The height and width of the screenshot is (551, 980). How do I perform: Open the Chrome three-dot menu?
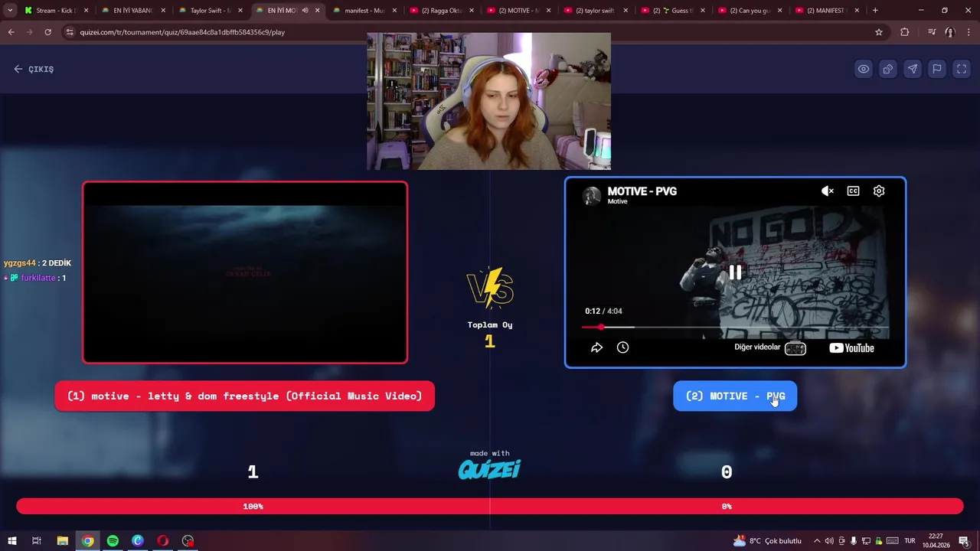pyautogui.click(x=968, y=32)
